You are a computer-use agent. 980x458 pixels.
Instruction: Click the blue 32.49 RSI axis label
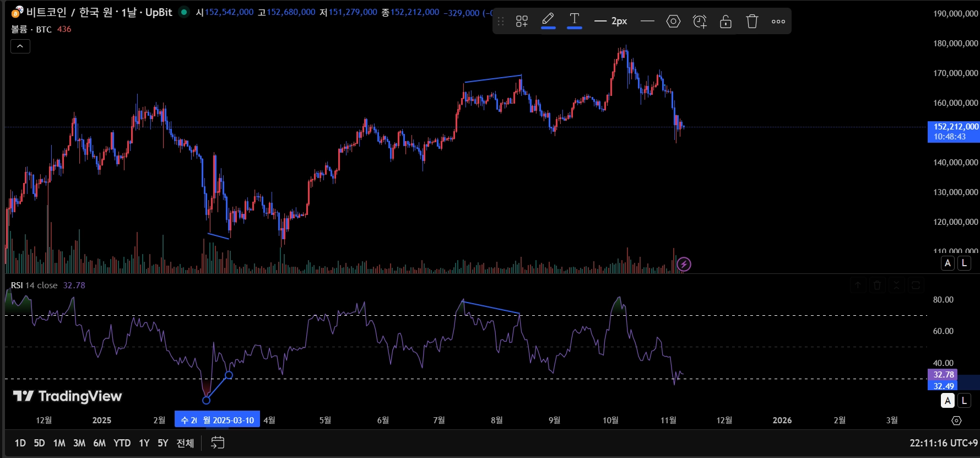(x=943, y=386)
